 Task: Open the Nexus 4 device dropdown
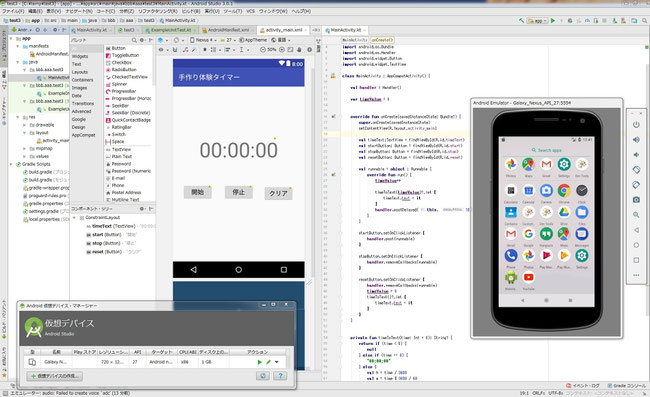tap(203, 40)
